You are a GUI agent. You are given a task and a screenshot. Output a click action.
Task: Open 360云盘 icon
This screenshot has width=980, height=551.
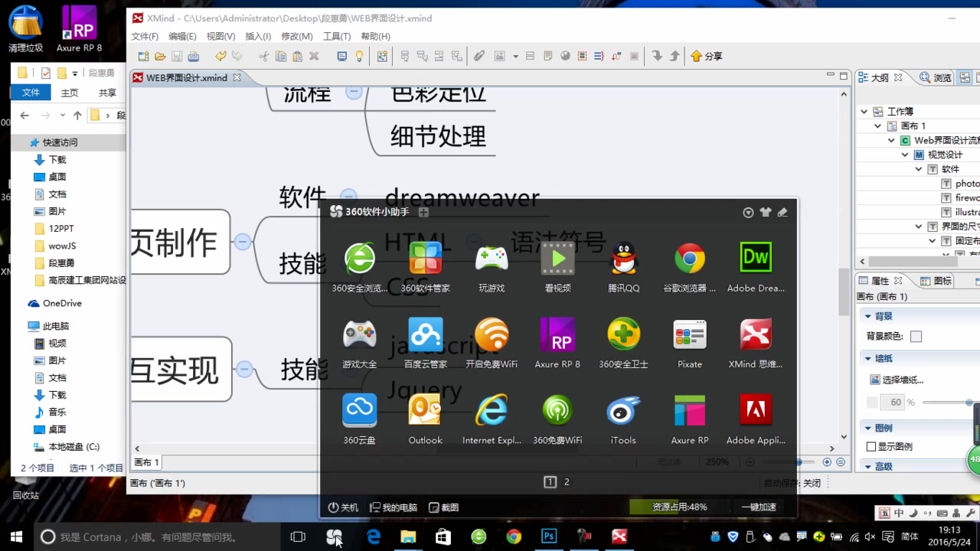[360, 419]
